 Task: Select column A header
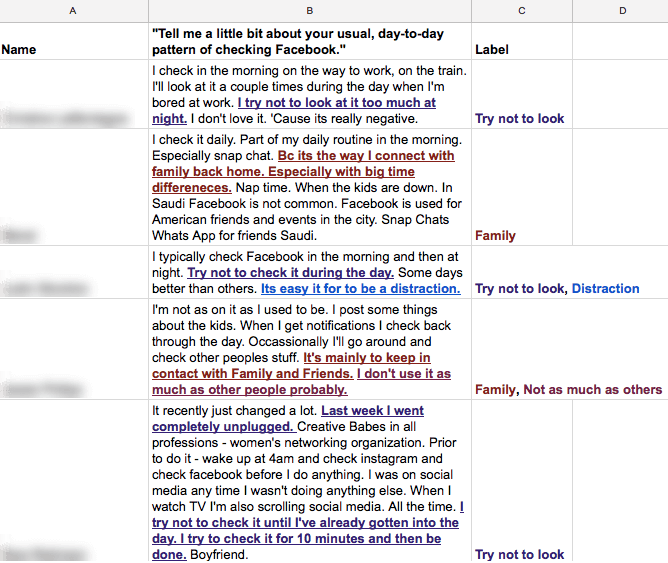(73, 11)
